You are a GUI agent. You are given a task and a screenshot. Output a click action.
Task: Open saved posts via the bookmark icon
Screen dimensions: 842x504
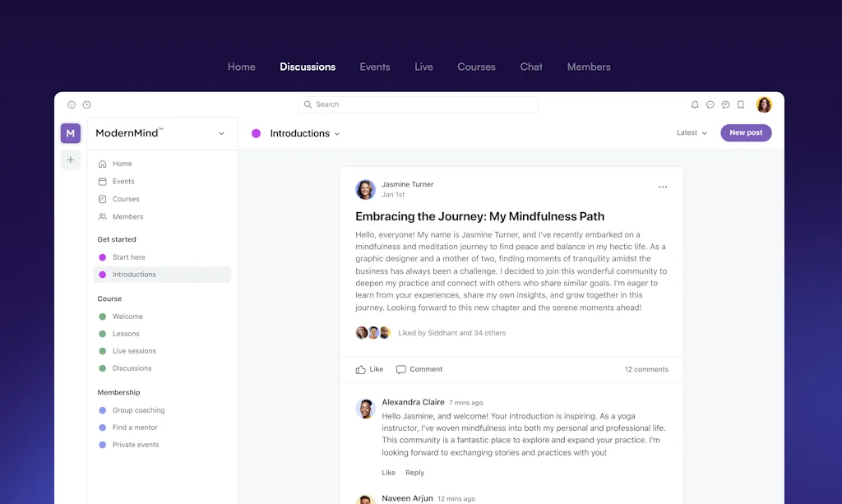[x=739, y=104]
